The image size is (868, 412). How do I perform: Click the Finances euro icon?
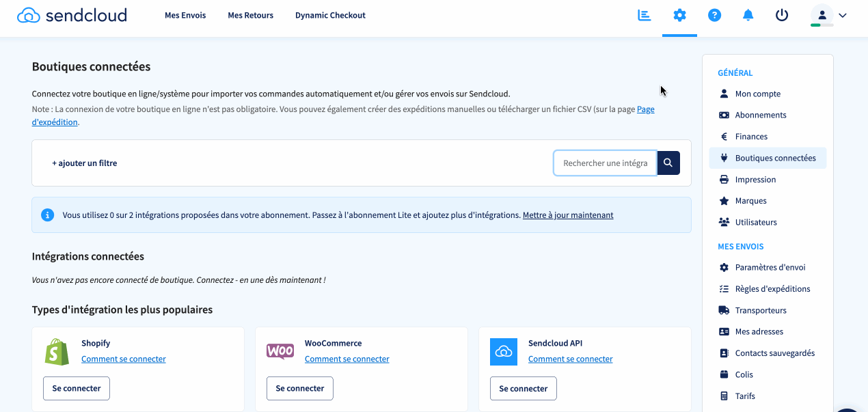[724, 137]
